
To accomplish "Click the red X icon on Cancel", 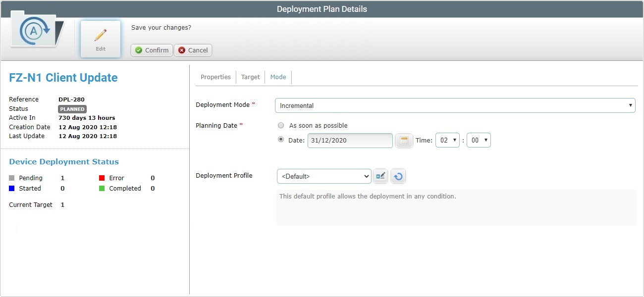I will [181, 50].
